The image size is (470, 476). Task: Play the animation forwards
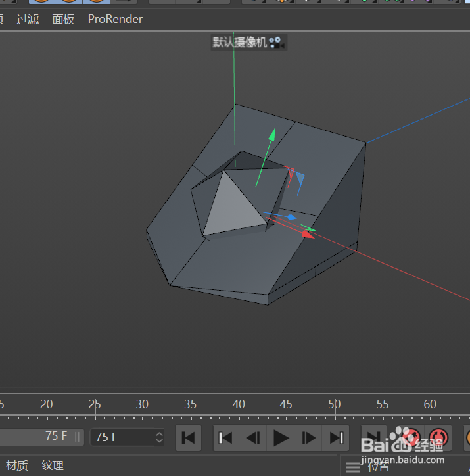click(281, 438)
